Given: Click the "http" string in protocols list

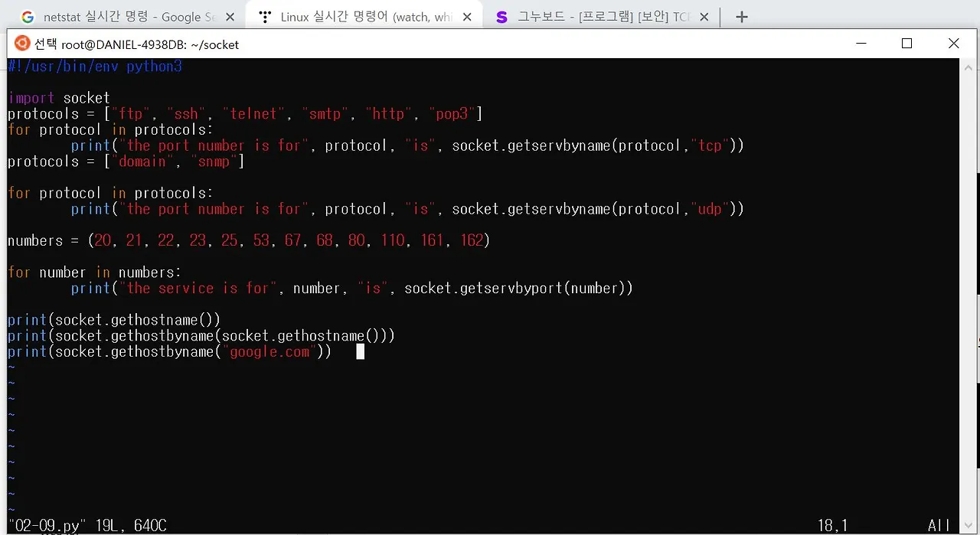Looking at the screenshot, I should [388, 114].
